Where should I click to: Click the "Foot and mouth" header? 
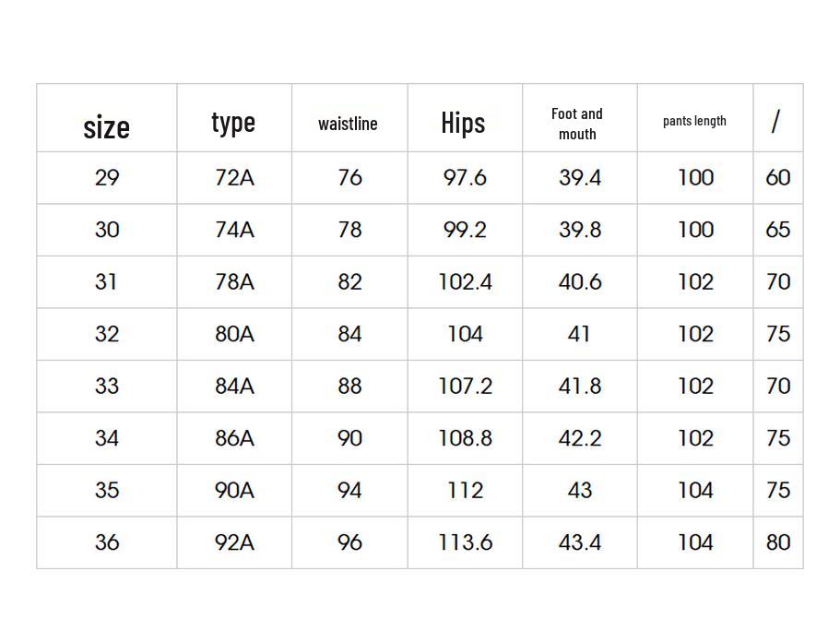coord(577,124)
